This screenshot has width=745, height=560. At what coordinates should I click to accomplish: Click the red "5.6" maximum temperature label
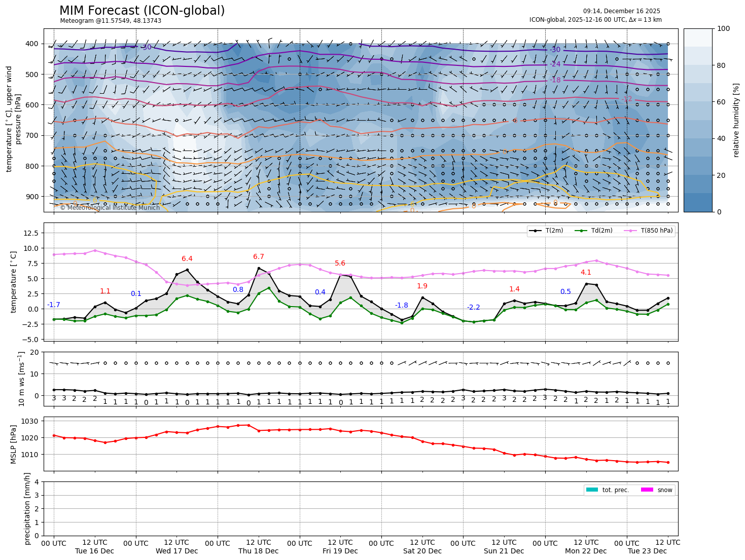[x=340, y=264]
